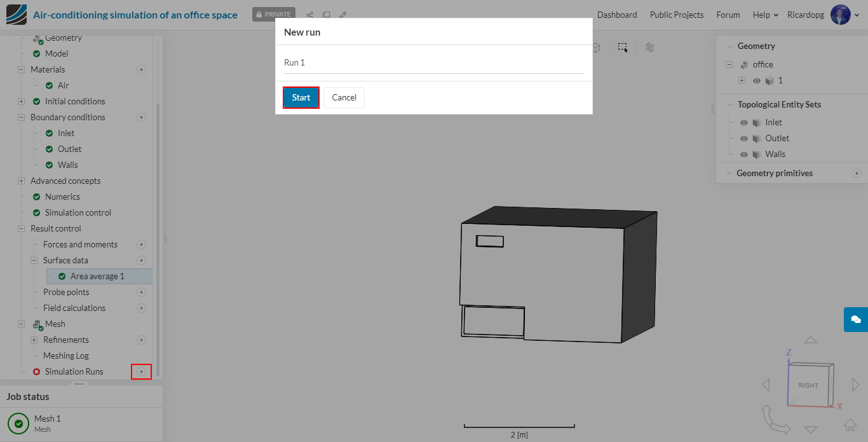Hide the Outlet entity set
This screenshot has height=442, width=868.
coord(744,139)
